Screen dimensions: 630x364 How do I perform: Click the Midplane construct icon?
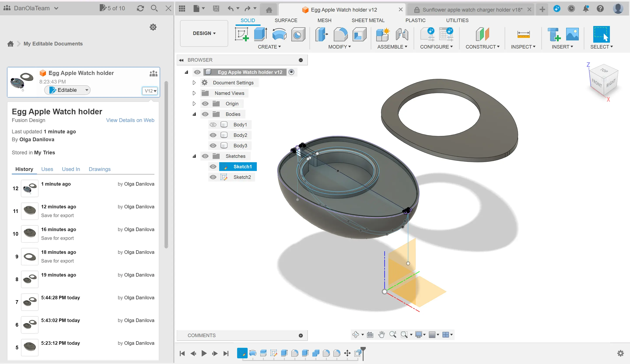point(482,35)
